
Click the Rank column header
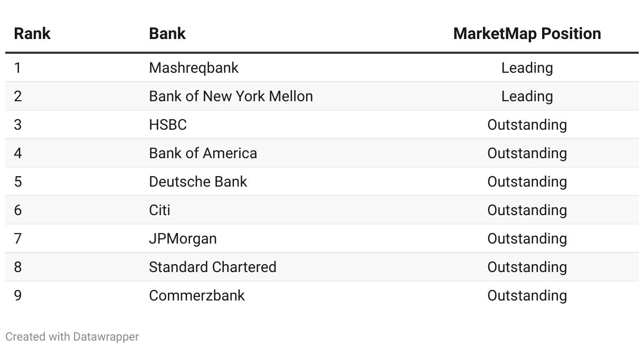coord(32,34)
